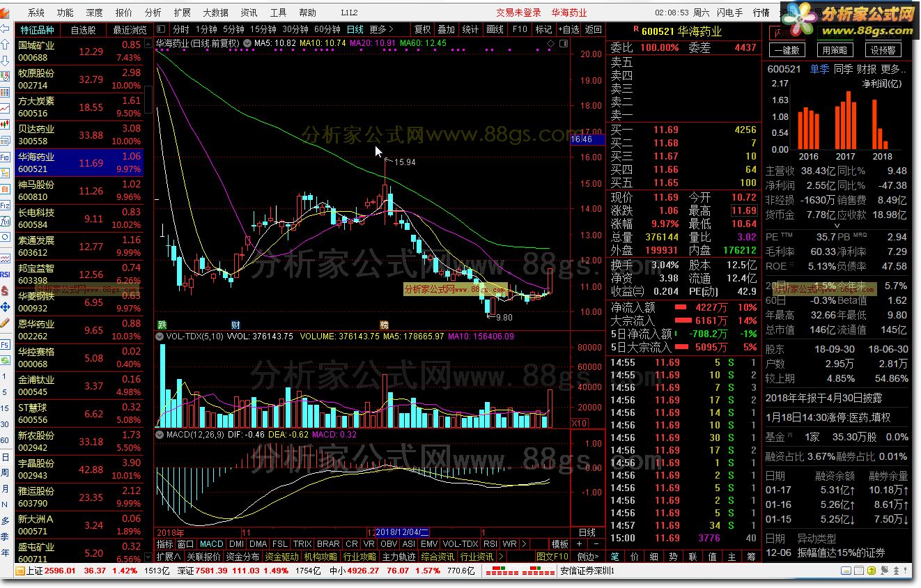Open F10 company info button
921x588 pixels.
(x=520, y=30)
